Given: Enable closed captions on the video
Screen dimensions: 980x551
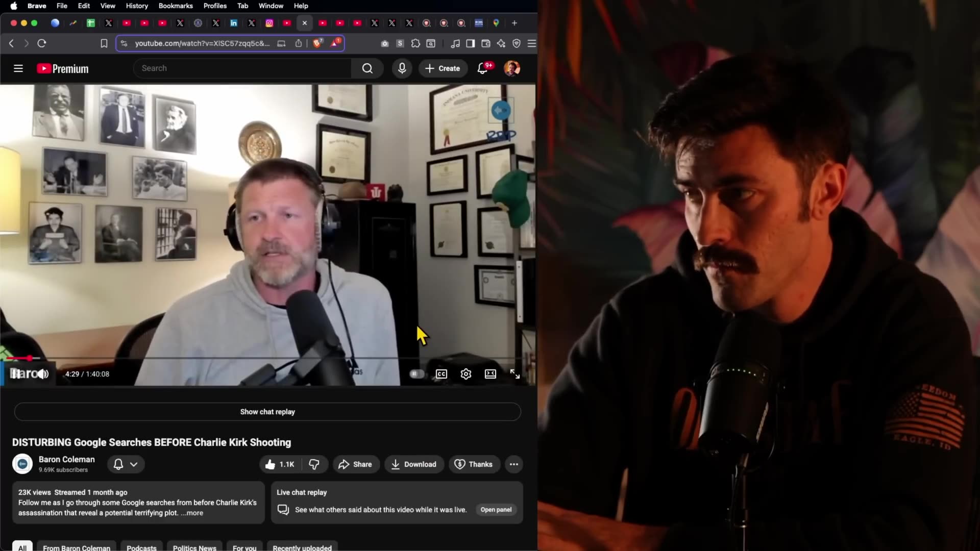Looking at the screenshot, I should 441,373.
